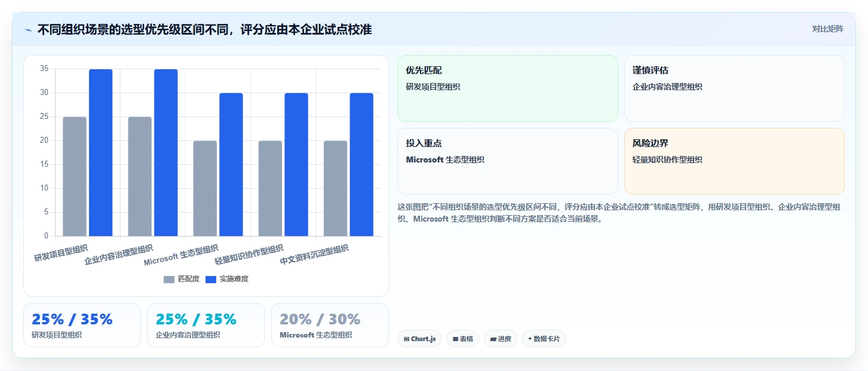Click gray bar for 中文资料沉淀型组织
The width and height of the screenshot is (868, 371).
(x=335, y=188)
